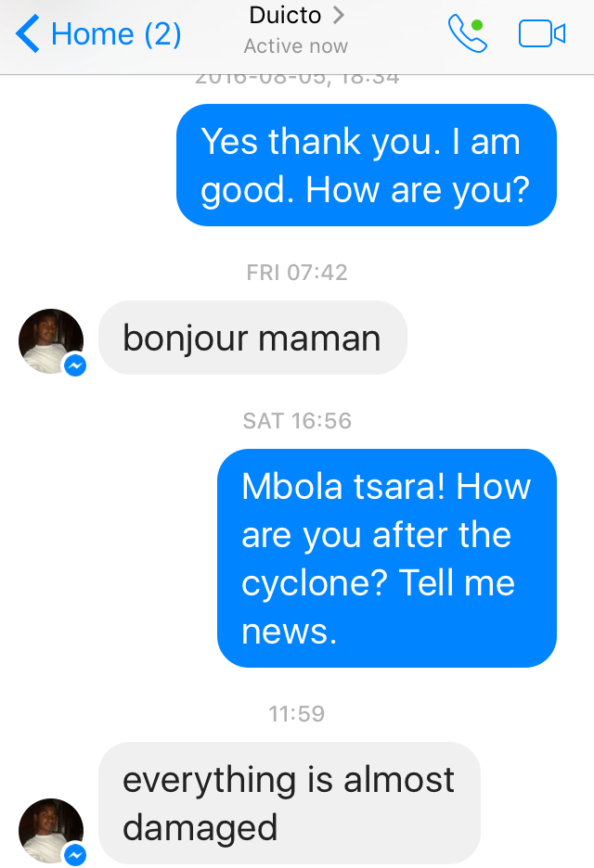Screen dimensions: 594x868
Task: Select the "Mbola tsara!" cyclone message bubble
Action: (386, 558)
